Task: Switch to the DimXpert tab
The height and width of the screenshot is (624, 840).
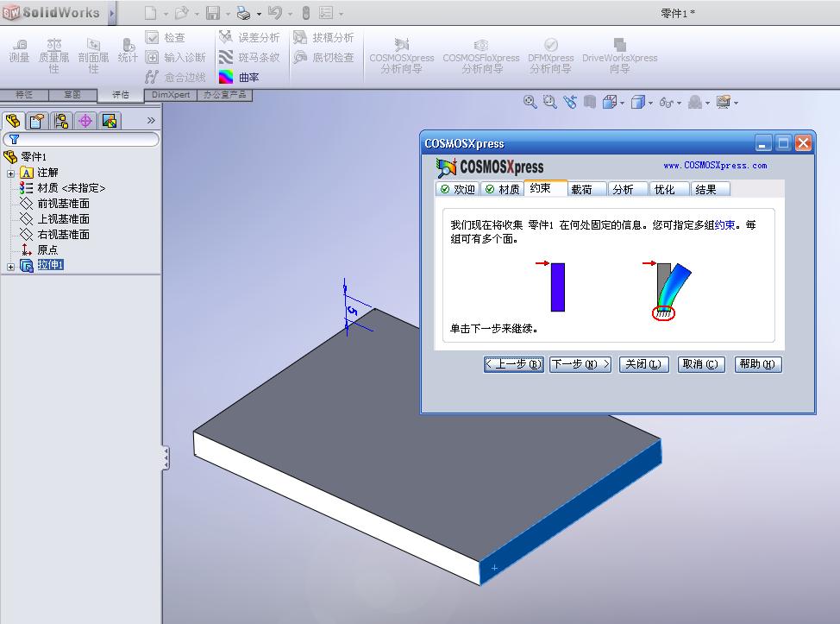Action: click(x=171, y=95)
